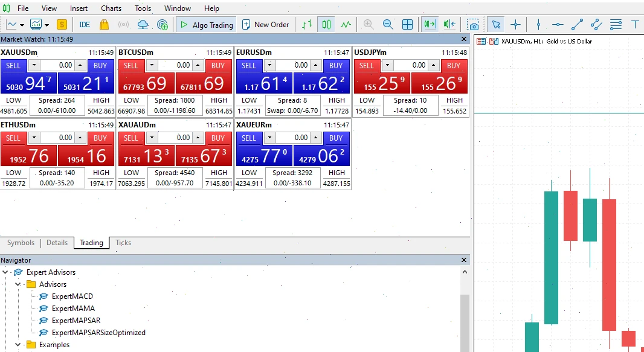Switch chart to line chart view

click(346, 25)
